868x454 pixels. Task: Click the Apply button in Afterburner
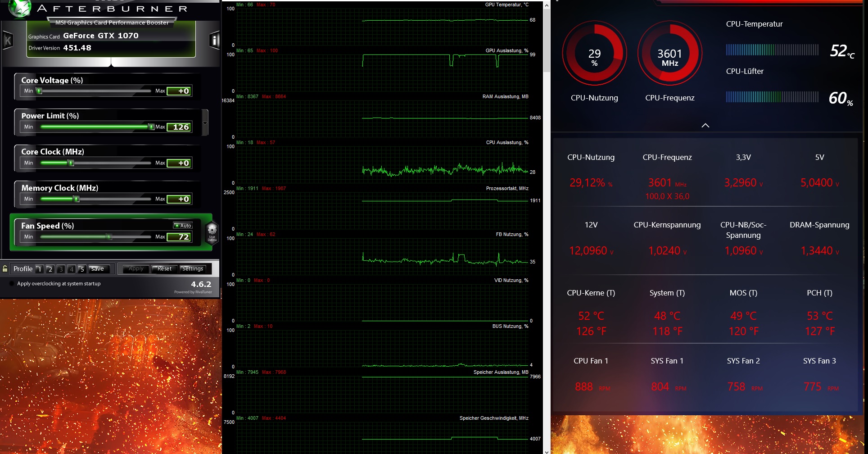[136, 269]
